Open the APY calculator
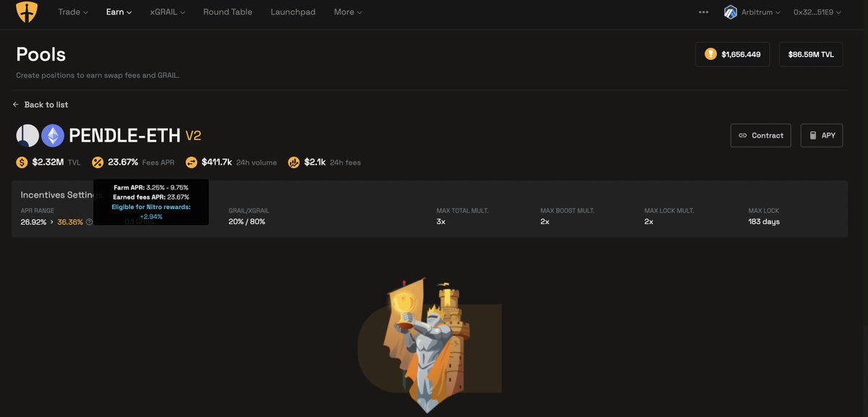The height and width of the screenshot is (417, 868). pyautogui.click(x=822, y=135)
